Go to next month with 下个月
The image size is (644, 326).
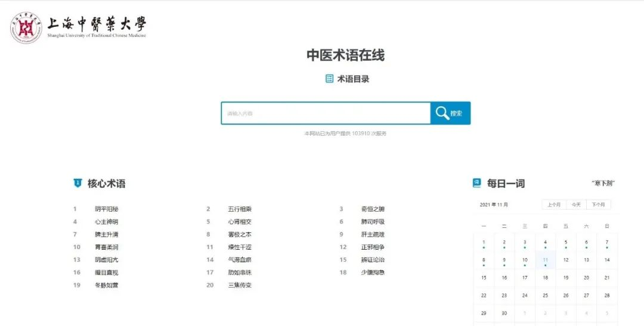pyautogui.click(x=599, y=204)
